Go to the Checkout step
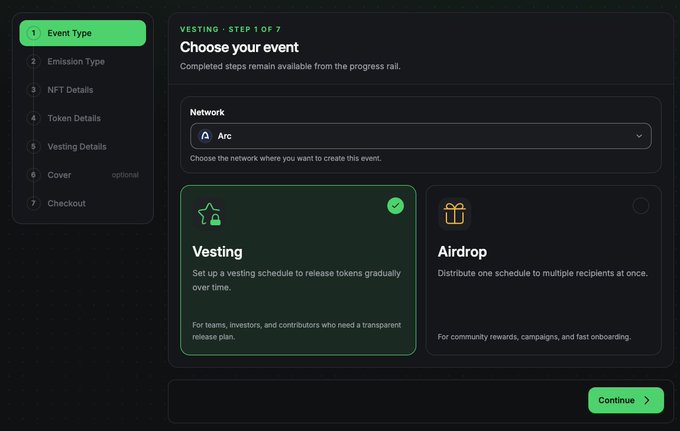The height and width of the screenshot is (431, 680). pyautogui.click(x=82, y=203)
